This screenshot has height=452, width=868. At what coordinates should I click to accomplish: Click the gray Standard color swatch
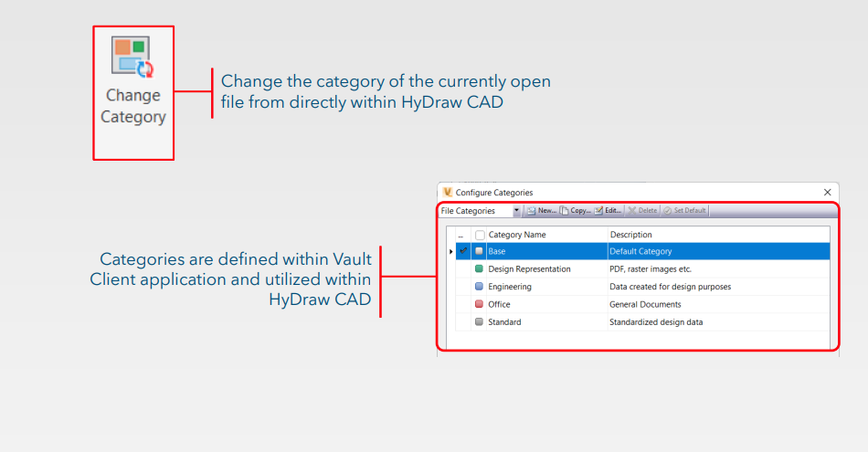480,322
